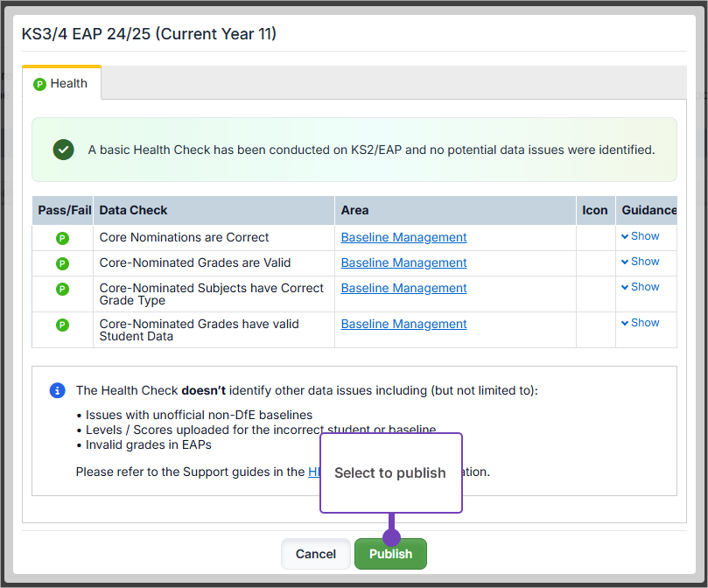Screen dimensions: 708x588
Task: Click the green checkmark icon in success banner
Action: 63,150
